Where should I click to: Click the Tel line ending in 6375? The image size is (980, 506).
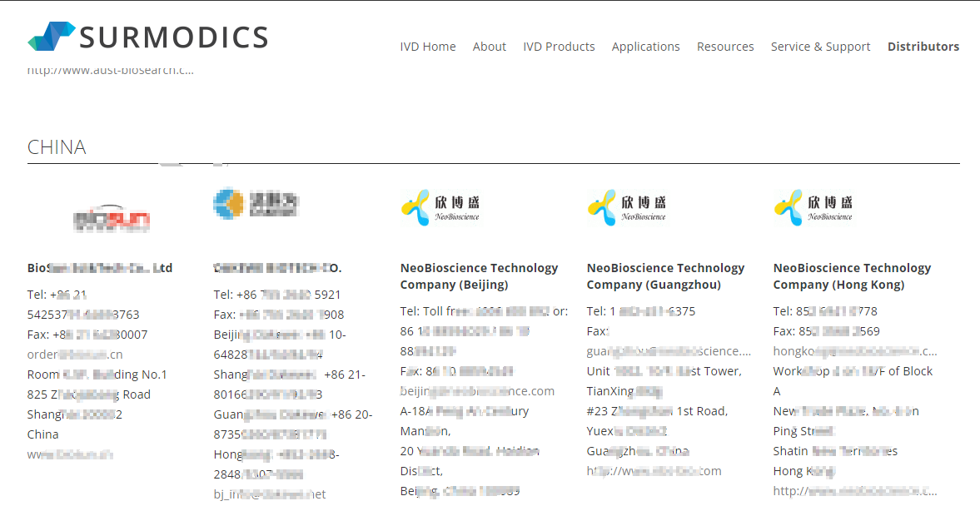(641, 311)
